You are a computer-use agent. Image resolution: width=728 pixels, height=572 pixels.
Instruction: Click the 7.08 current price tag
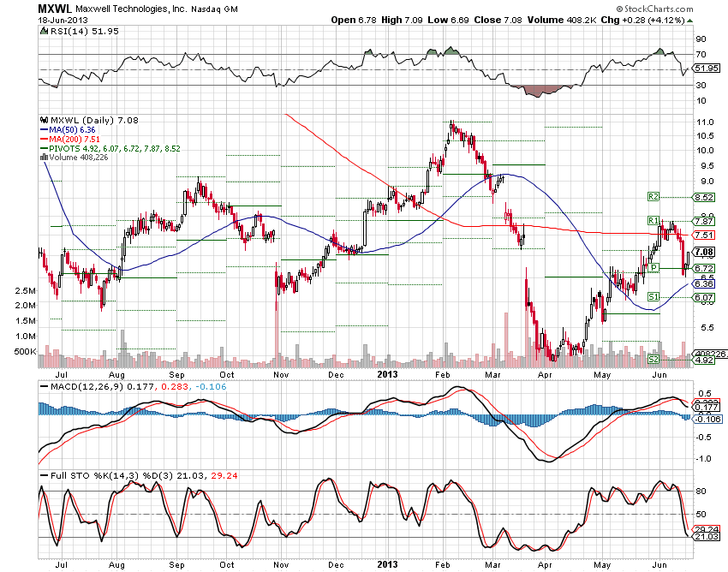click(x=704, y=252)
